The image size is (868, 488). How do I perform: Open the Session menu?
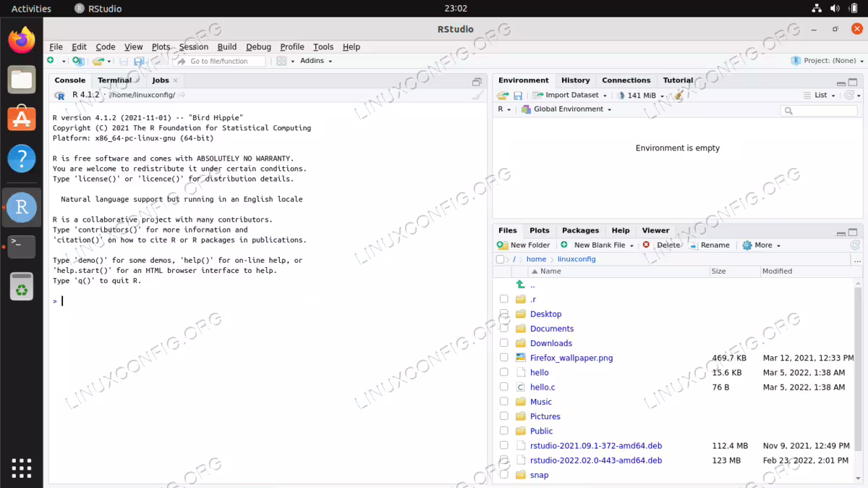pyautogui.click(x=193, y=46)
